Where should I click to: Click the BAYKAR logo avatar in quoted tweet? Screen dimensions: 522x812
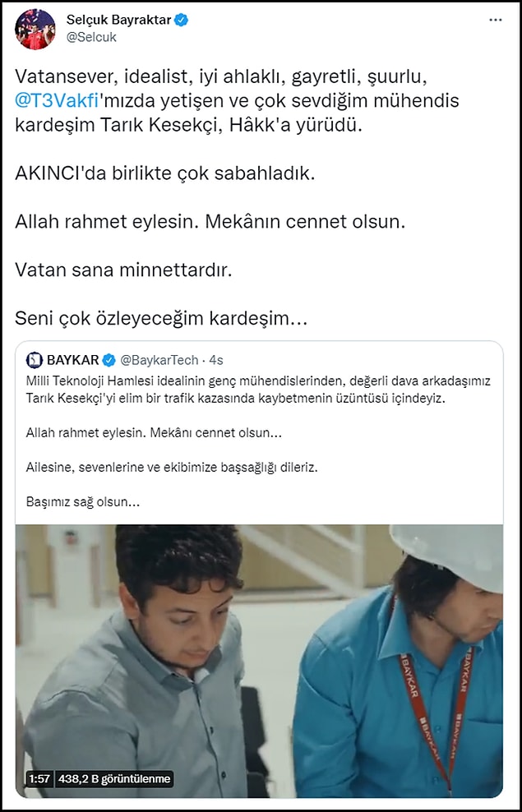(35, 360)
